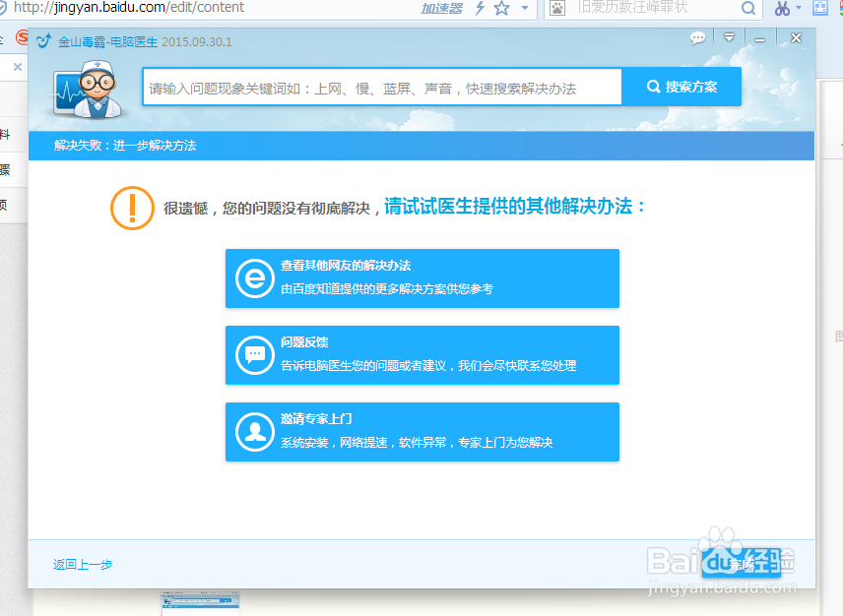This screenshot has height=616, width=843.
Task: Click the circled e icon on 查看其他网友的解决办法
Action: pos(253,278)
